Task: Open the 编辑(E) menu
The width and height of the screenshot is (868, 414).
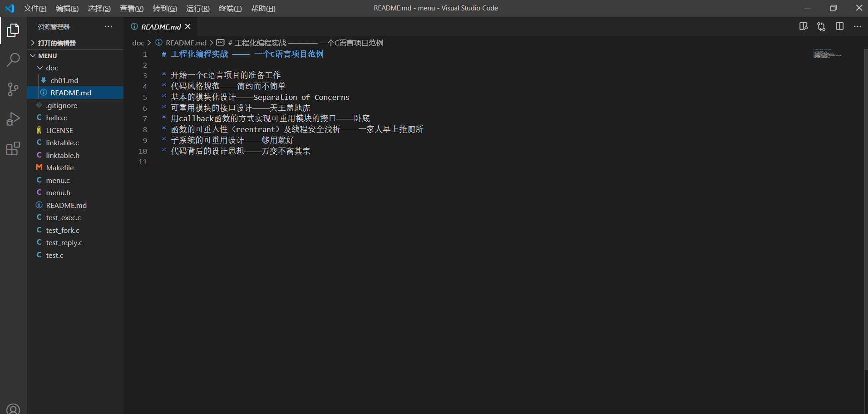Action: click(67, 8)
